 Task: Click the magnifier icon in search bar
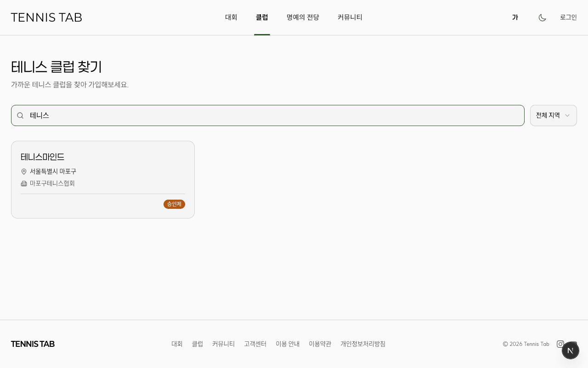point(20,115)
